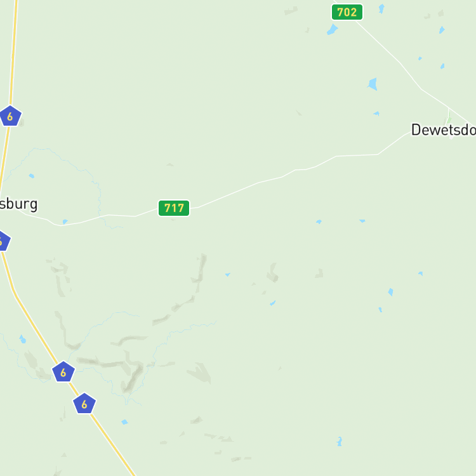
Task: Click the pond east of highway 6 below lower shield
Action: click(x=124, y=422)
